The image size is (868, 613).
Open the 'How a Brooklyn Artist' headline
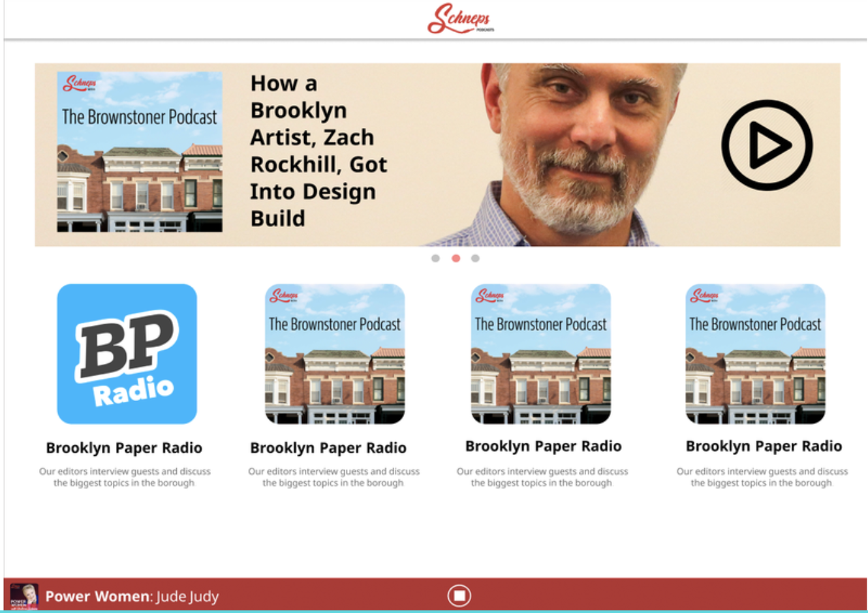click(x=319, y=151)
